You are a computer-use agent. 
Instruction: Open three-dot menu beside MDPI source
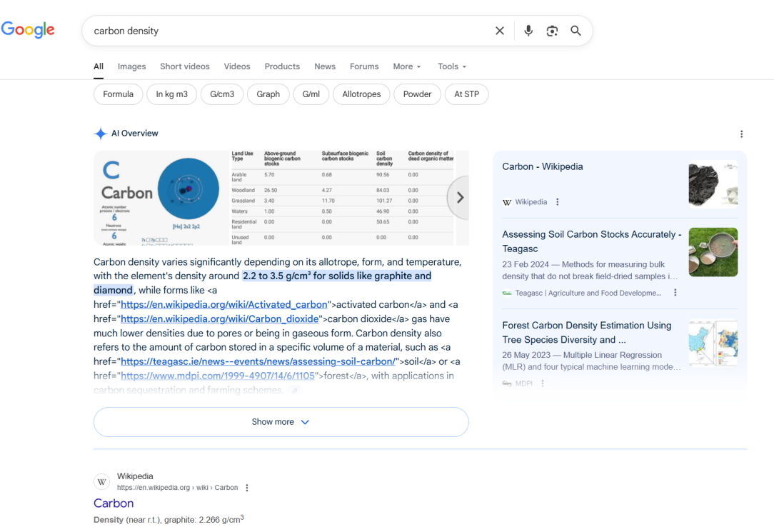(543, 383)
